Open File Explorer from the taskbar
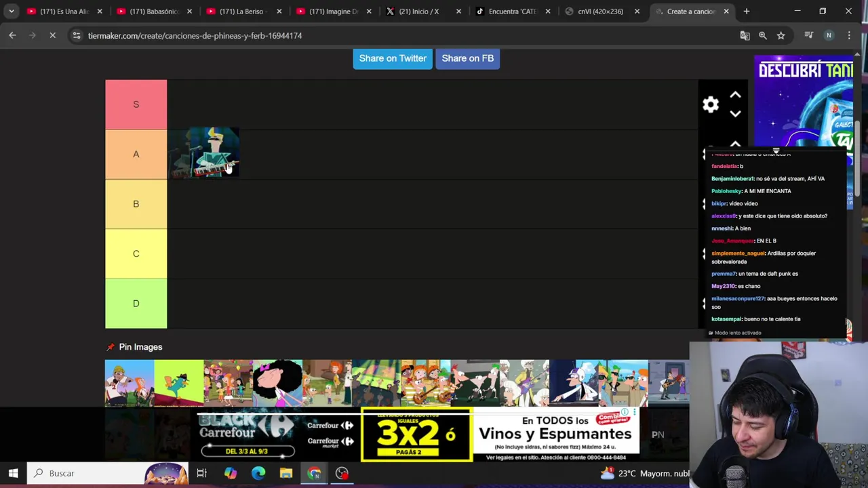The height and width of the screenshot is (488, 868). pos(285,473)
